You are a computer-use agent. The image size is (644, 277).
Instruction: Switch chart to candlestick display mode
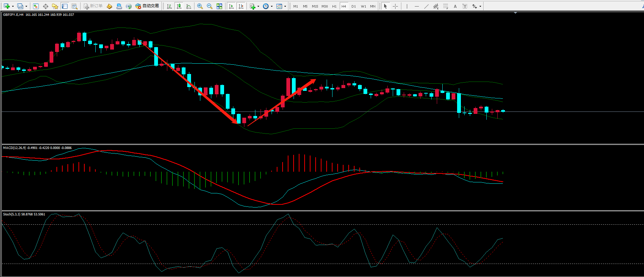click(x=179, y=6)
